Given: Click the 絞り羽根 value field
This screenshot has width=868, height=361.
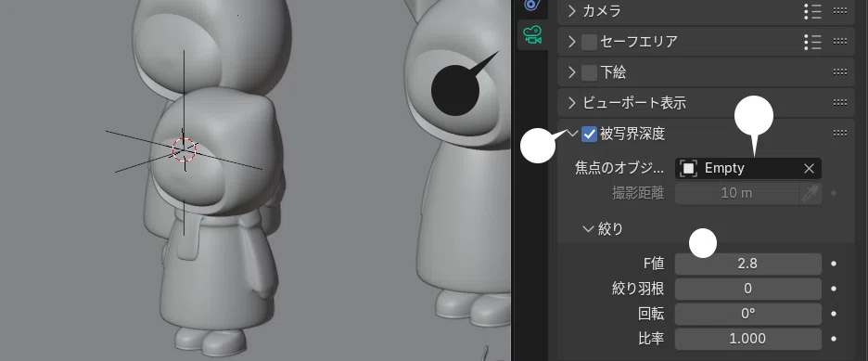Looking at the screenshot, I should (x=747, y=289).
